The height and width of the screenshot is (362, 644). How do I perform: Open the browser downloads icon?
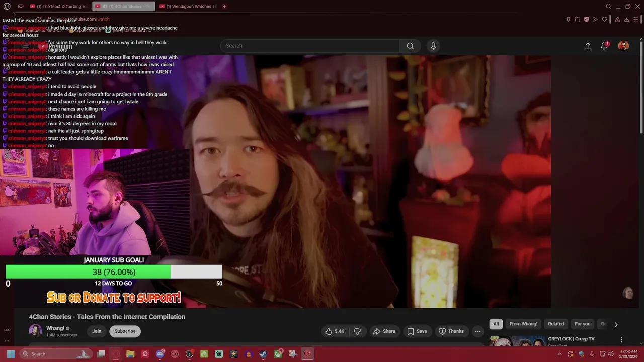(626, 20)
